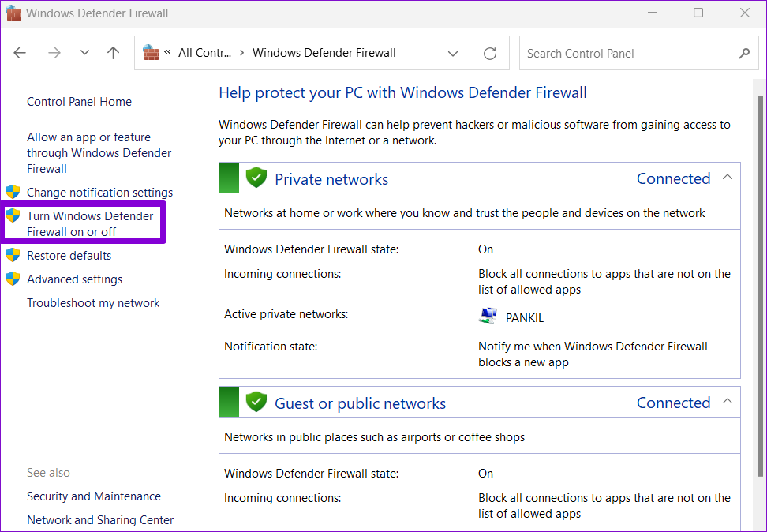Select the Windows Defender Firewall breadcrumb
Screen dimensions: 767x532
click(324, 53)
